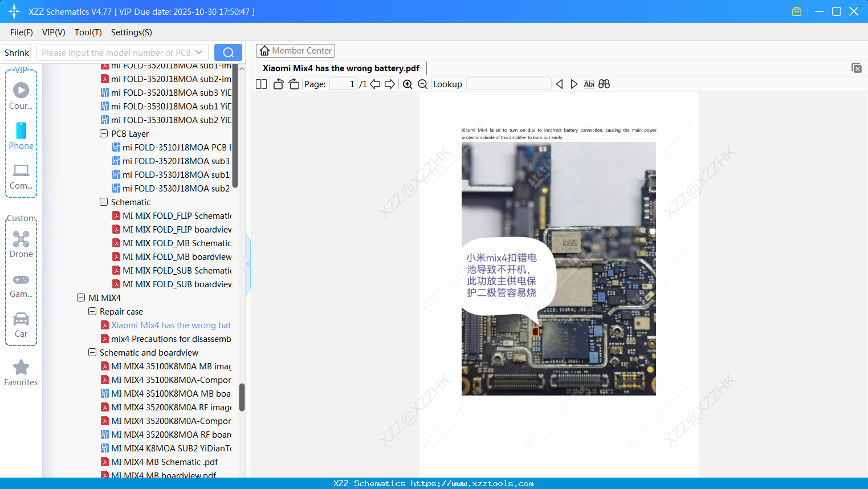Click the binoculars search icon
868x489 pixels.
click(x=604, y=84)
